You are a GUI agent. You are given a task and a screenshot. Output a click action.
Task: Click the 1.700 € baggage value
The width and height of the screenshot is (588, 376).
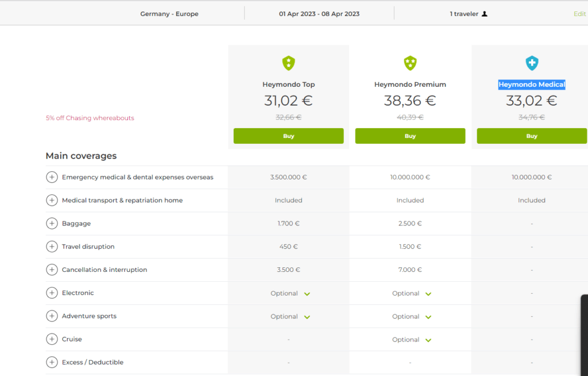tap(288, 224)
